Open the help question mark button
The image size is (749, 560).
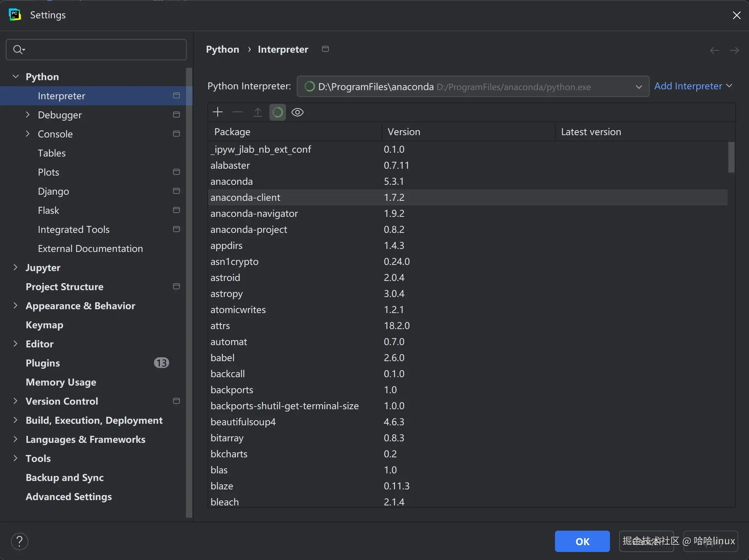19,541
